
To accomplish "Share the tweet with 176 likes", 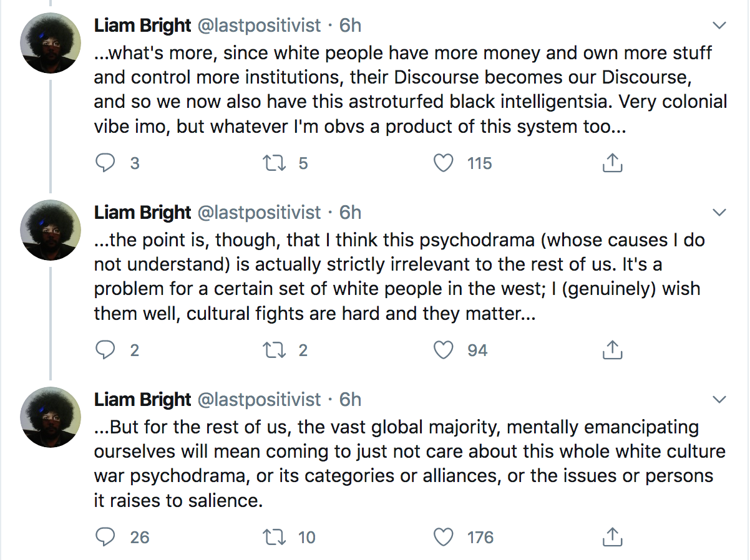I will click(612, 537).
